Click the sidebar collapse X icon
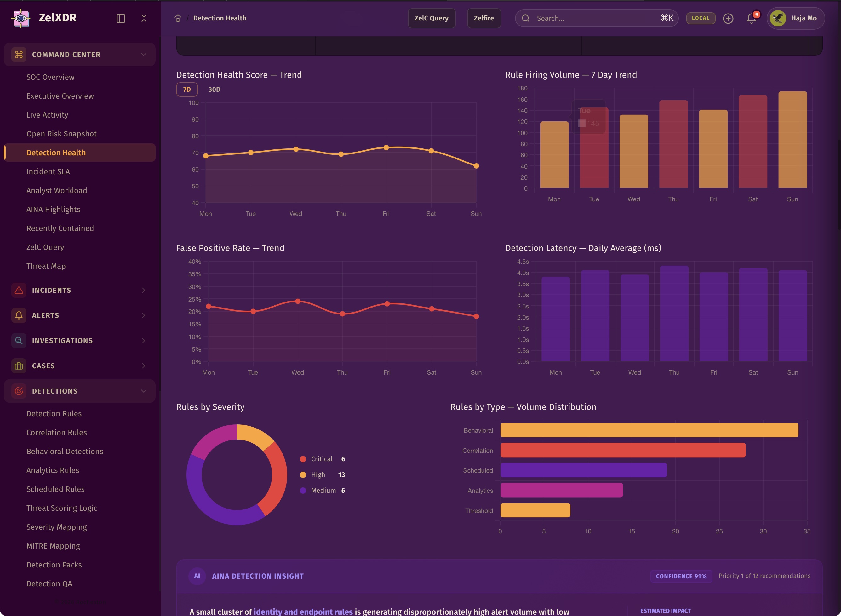The height and width of the screenshot is (616, 841). click(x=144, y=18)
